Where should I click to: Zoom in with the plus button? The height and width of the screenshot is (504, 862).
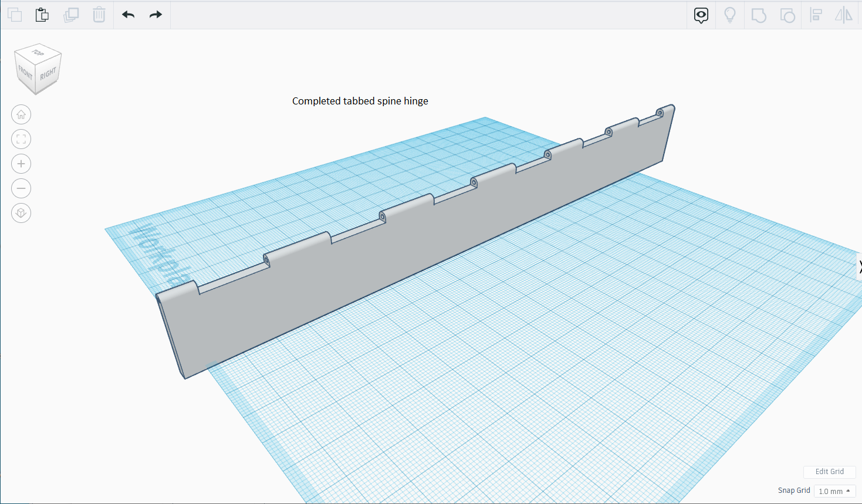pyautogui.click(x=21, y=164)
